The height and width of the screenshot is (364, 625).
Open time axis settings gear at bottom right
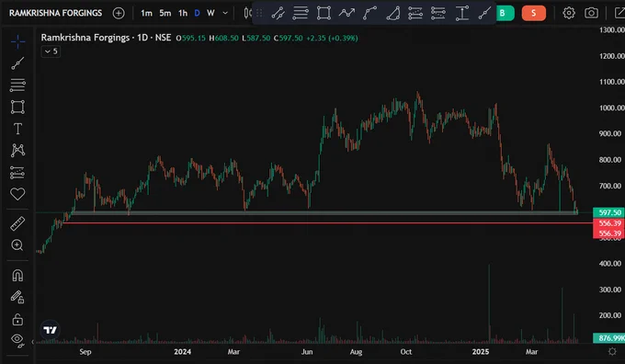(x=612, y=352)
